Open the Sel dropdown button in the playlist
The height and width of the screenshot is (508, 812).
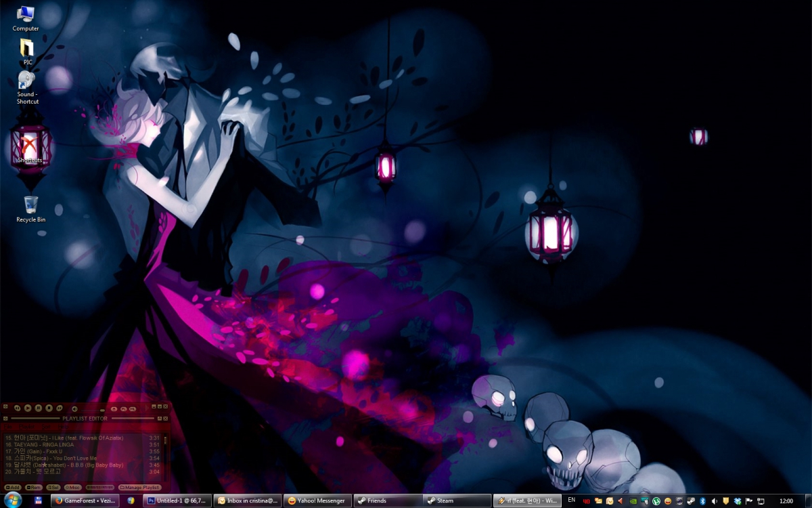[x=53, y=488]
